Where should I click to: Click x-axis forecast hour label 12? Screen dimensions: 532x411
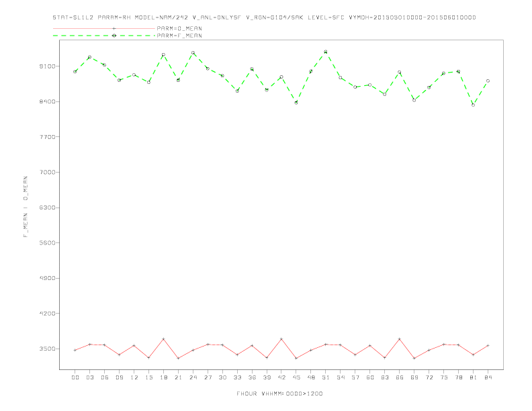click(134, 377)
